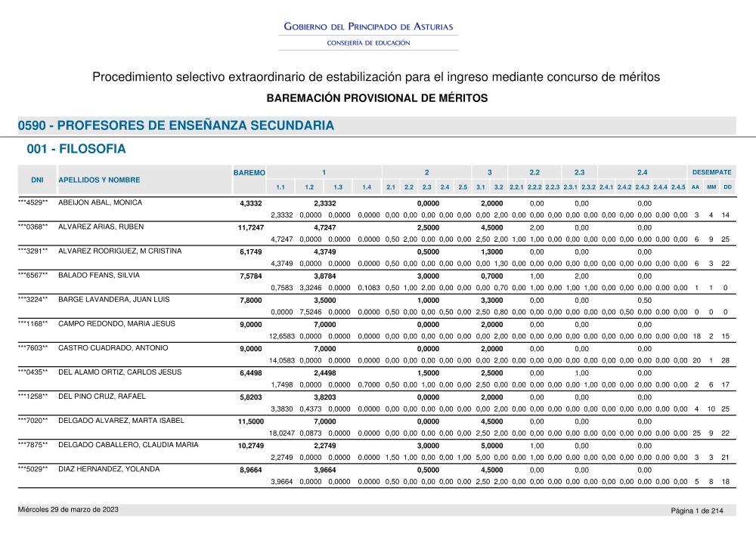Image resolution: width=756 pixels, height=534 pixels.
Task: Select the Baremación Provisional de Méritos heading
Action: [377, 98]
